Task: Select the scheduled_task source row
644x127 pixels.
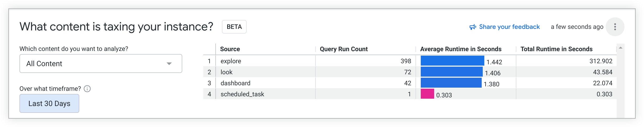Action: point(242,94)
